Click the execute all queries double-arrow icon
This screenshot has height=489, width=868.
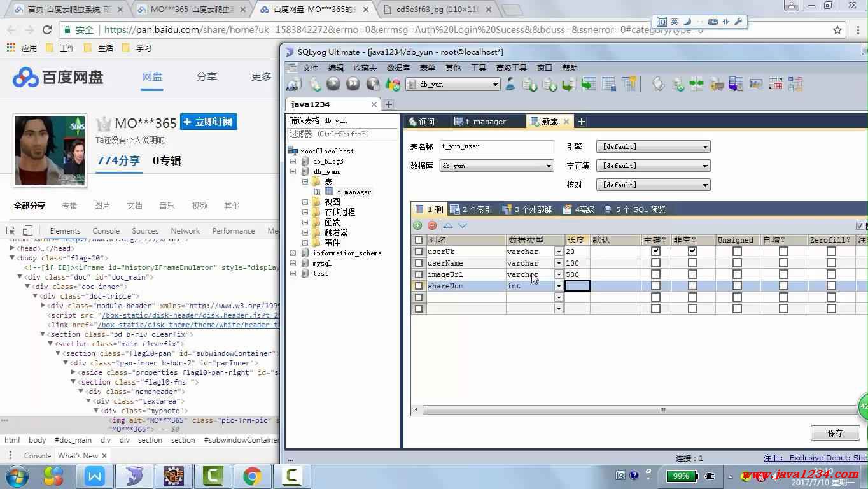pos(353,84)
